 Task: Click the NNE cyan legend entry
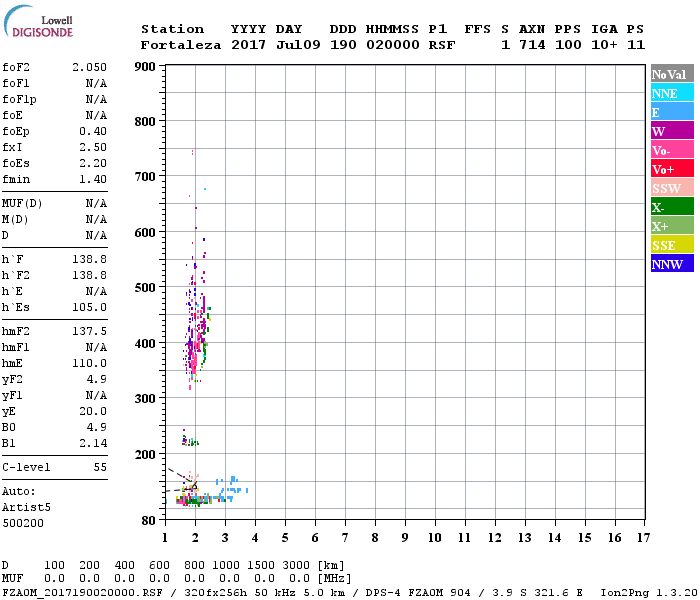point(672,93)
